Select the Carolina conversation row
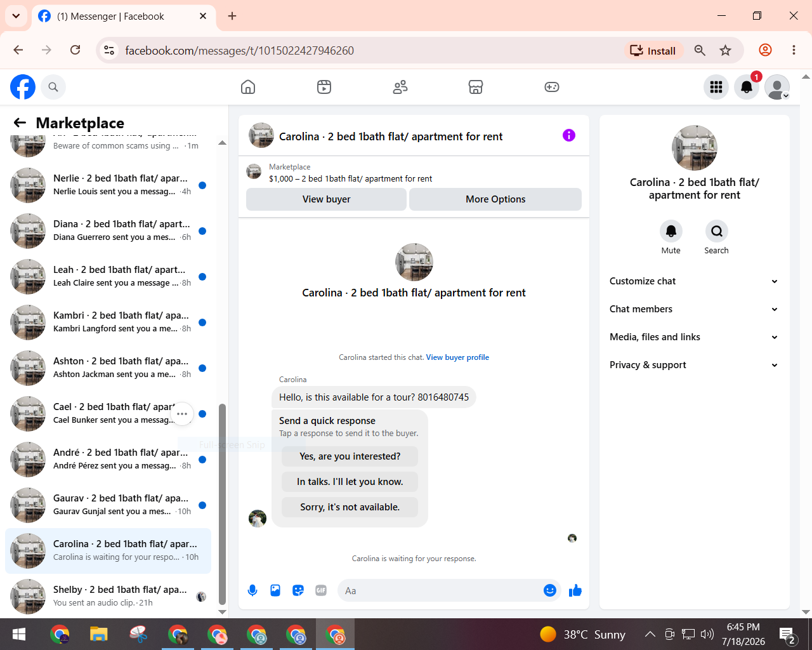812x650 pixels. coord(108,551)
